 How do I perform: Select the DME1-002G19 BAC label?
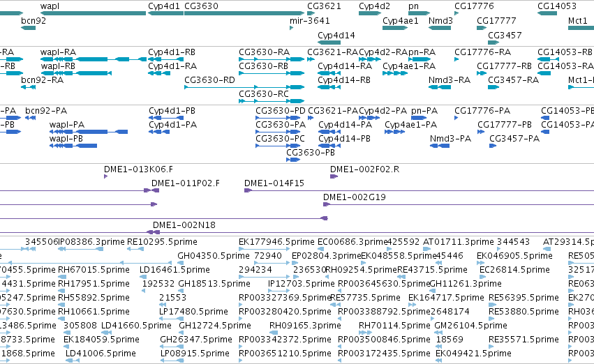pos(354,197)
